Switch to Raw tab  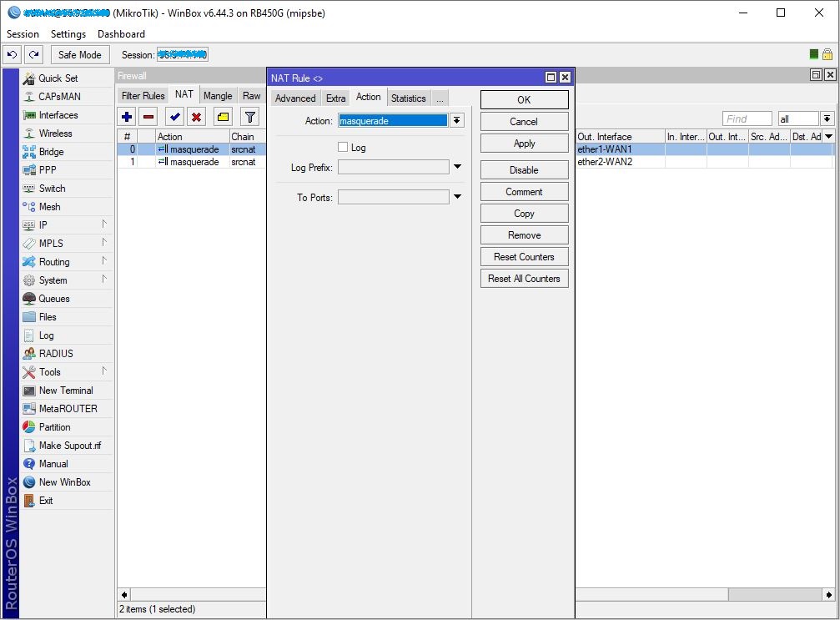tap(251, 96)
